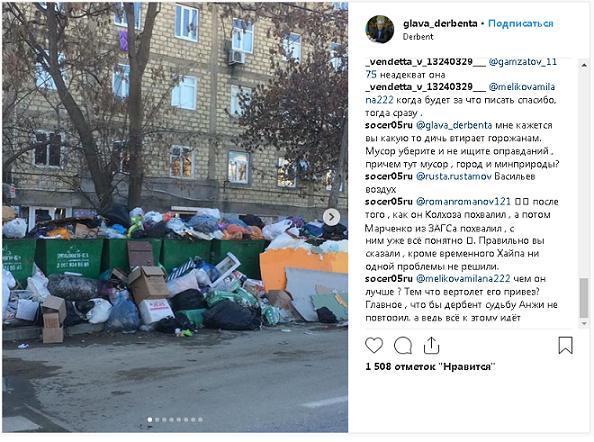
Task: Advance to the next photo with arrow
Action: pos(331,217)
